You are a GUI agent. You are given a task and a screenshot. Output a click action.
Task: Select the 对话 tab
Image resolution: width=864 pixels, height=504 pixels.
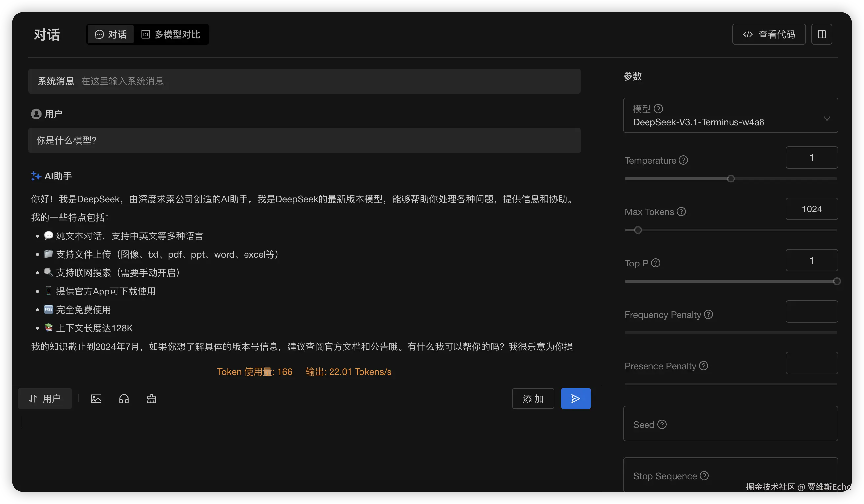tap(110, 34)
